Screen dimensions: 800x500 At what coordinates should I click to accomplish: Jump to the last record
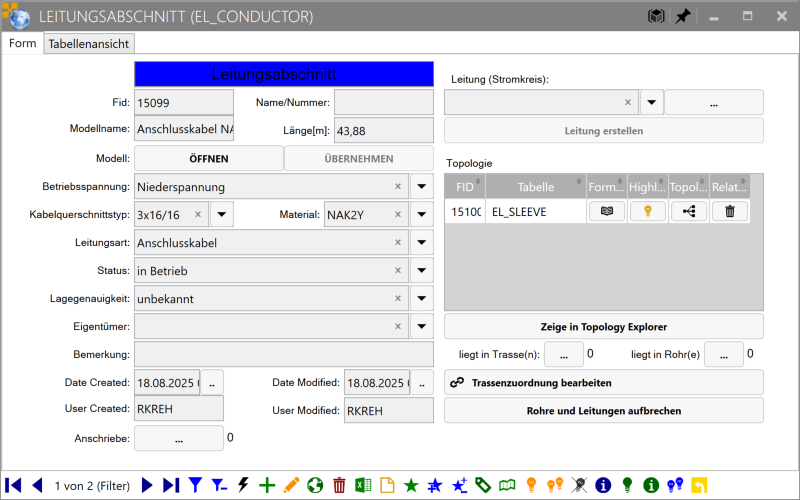coord(171,485)
